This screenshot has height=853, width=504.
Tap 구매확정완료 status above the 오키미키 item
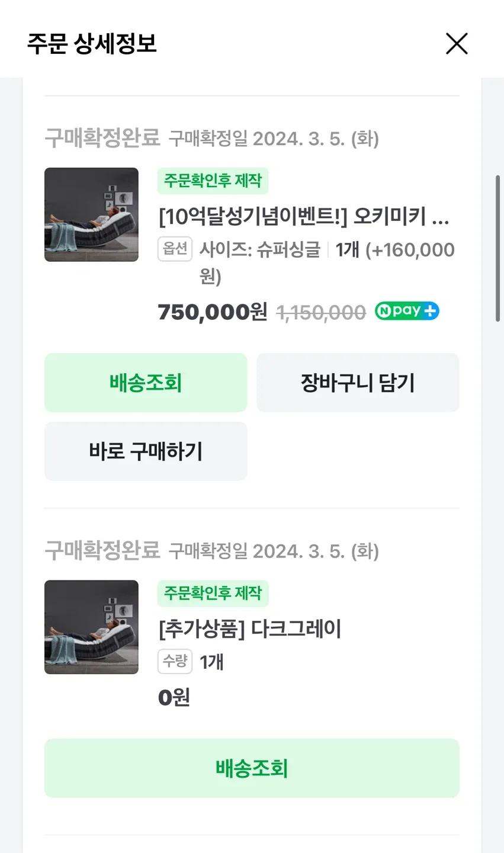coord(102,138)
